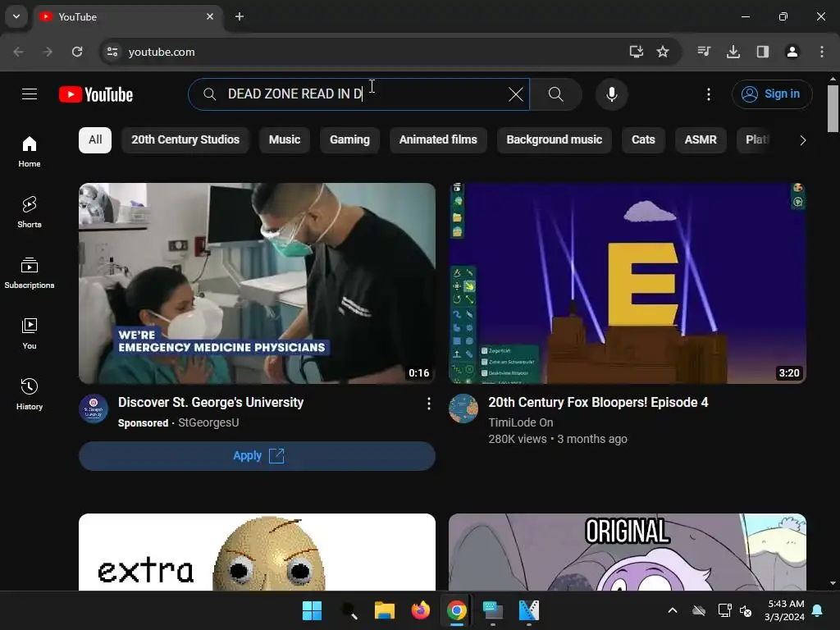The width and height of the screenshot is (840, 630).
Task: Open a new Chrome tab
Action: (x=240, y=16)
